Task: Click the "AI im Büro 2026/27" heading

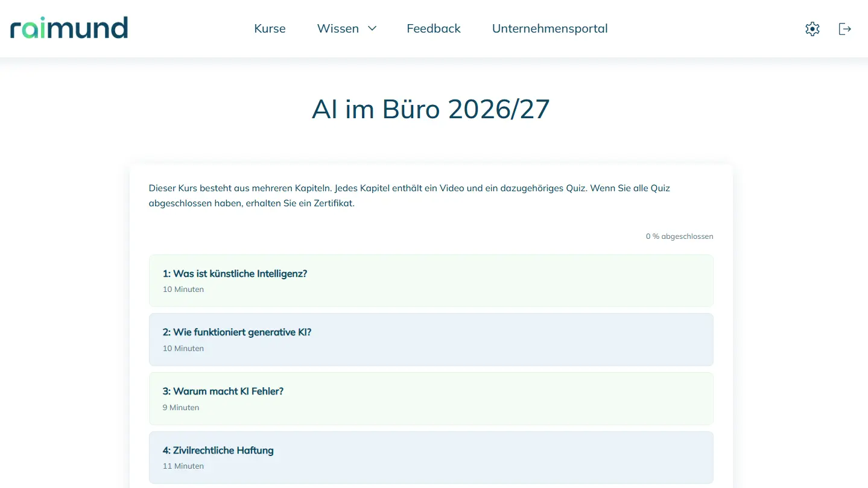Action: [x=431, y=109]
